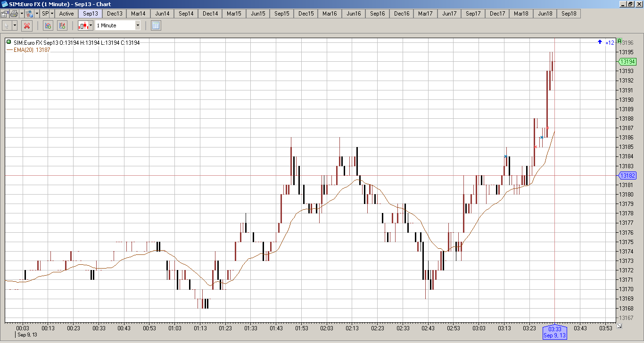644x343 pixels.
Task: Click the data source settings icon
Action: pyautogui.click(x=29, y=14)
